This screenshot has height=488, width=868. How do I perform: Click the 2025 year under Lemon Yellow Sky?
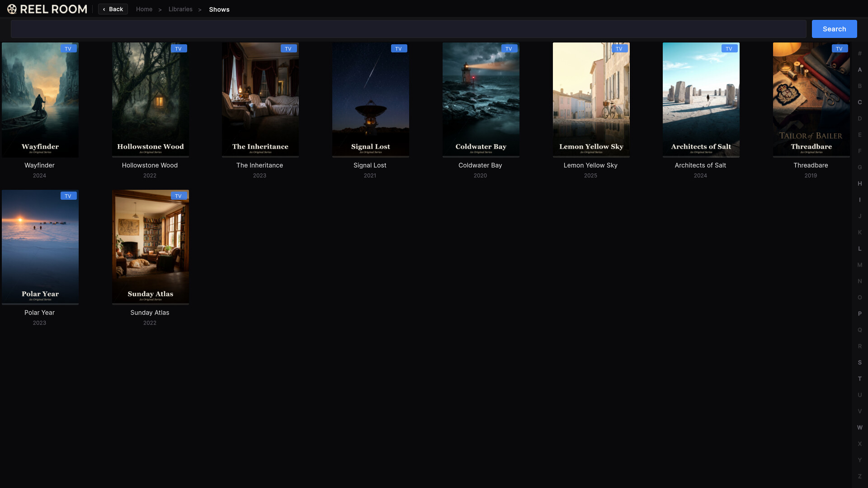590,175
